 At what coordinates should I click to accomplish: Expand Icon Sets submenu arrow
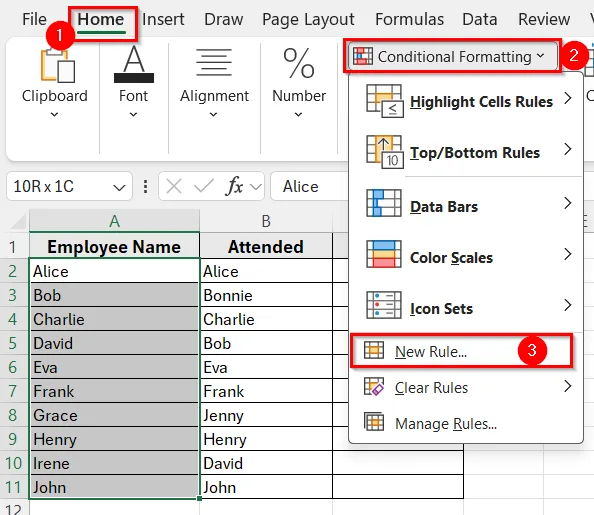point(567,305)
